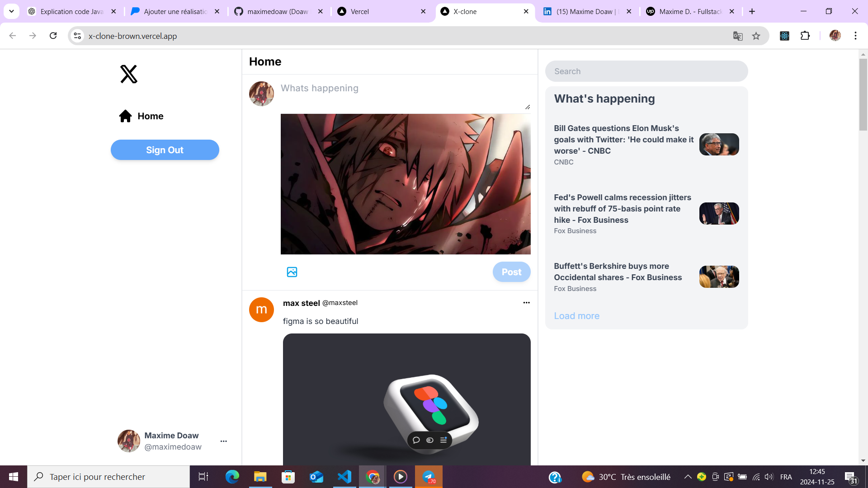This screenshot has height=488, width=868.
Task: Click the browser translation icon in address bar
Action: click(738, 36)
